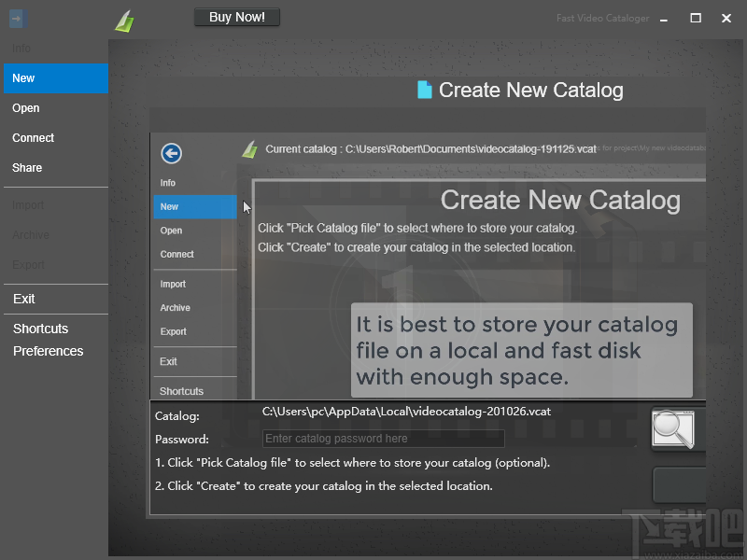Open the Open catalog section
This screenshot has height=560, width=747.
pyautogui.click(x=25, y=107)
